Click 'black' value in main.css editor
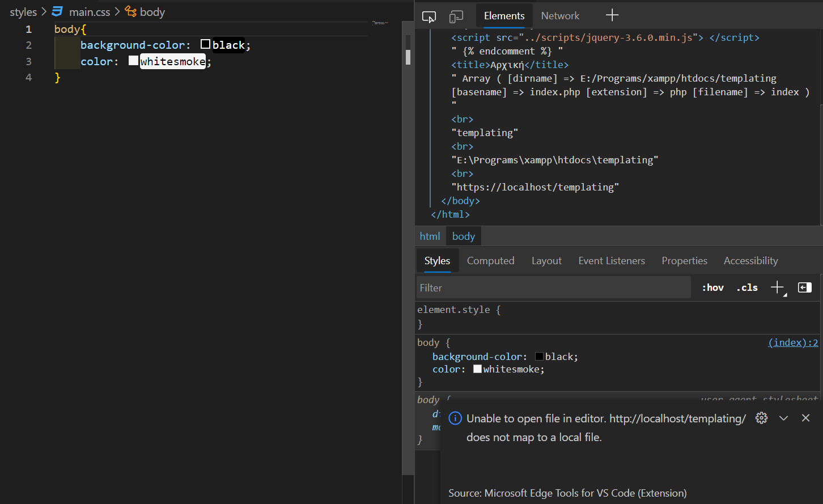The height and width of the screenshot is (504, 823). (x=228, y=45)
